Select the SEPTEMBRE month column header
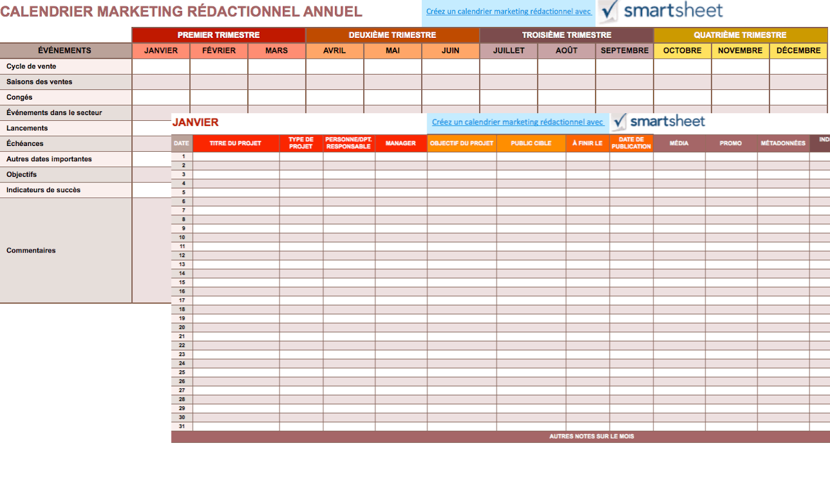Viewport: 830px width, 504px height. (x=624, y=51)
